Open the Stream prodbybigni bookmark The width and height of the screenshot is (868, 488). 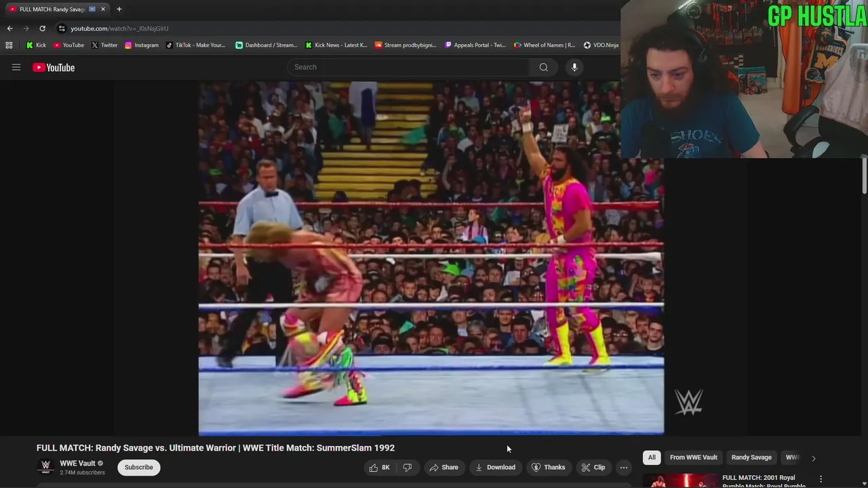406,45
